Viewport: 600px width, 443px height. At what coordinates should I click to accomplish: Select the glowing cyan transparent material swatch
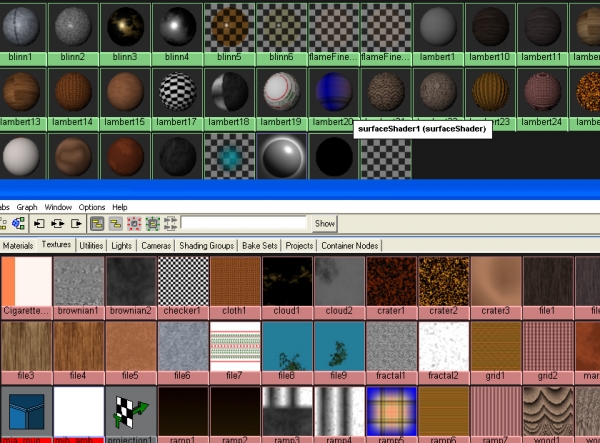pyautogui.click(x=229, y=157)
